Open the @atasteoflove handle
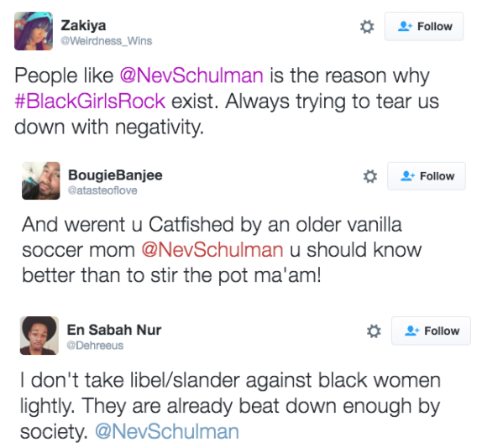This screenshot has height=448, width=482. (102, 190)
